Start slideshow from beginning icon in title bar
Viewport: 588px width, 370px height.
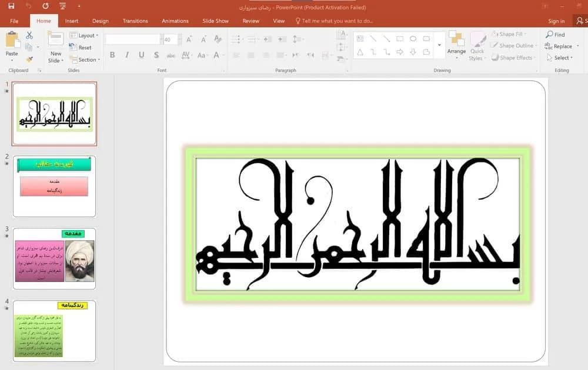[63, 6]
